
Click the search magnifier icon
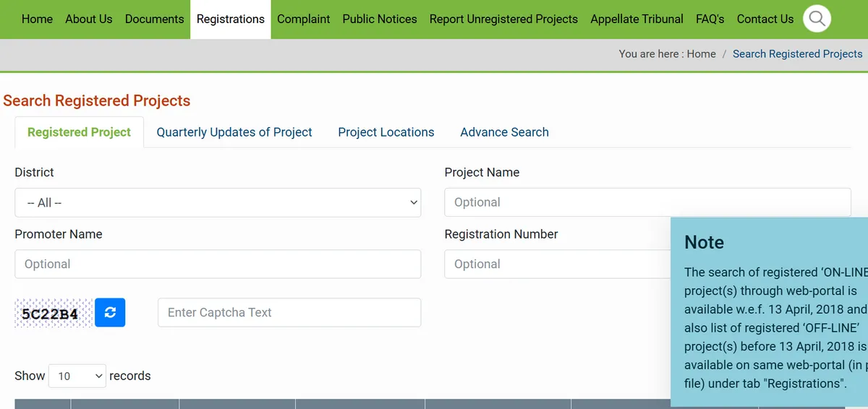pos(817,19)
